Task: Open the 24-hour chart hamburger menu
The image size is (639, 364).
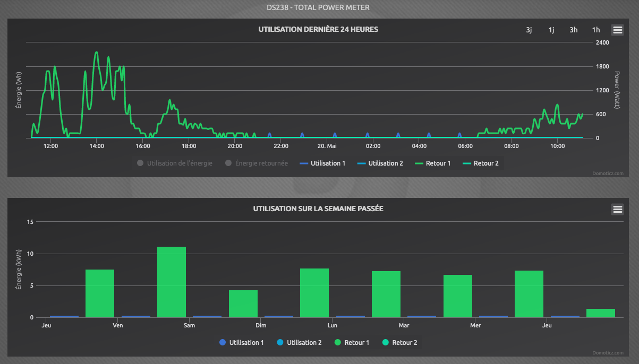Action: point(617,30)
